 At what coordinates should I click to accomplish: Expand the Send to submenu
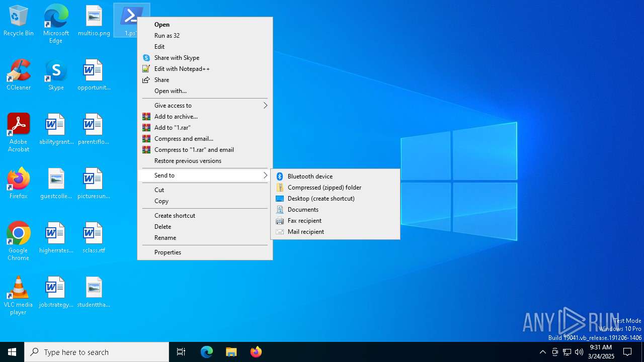coord(205,175)
